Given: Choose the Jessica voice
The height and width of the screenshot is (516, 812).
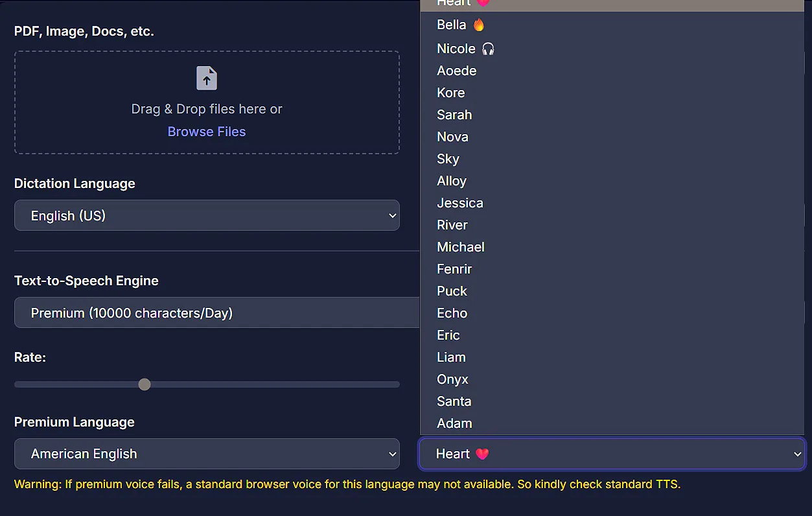Looking at the screenshot, I should tap(460, 203).
